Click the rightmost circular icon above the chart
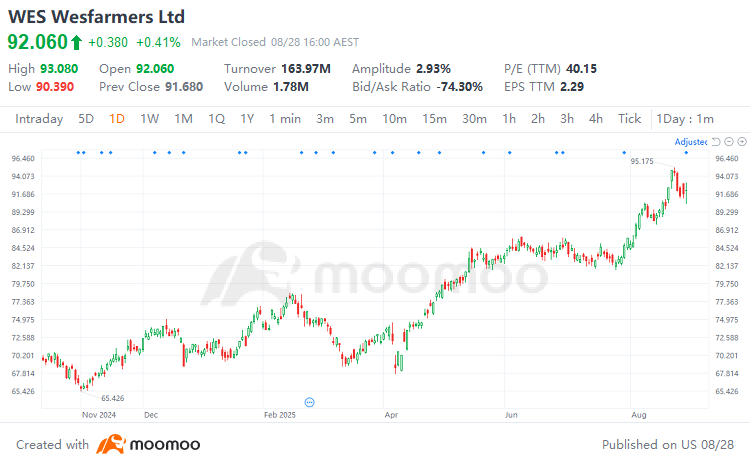Screen dimensions: 750x465 (740, 142)
